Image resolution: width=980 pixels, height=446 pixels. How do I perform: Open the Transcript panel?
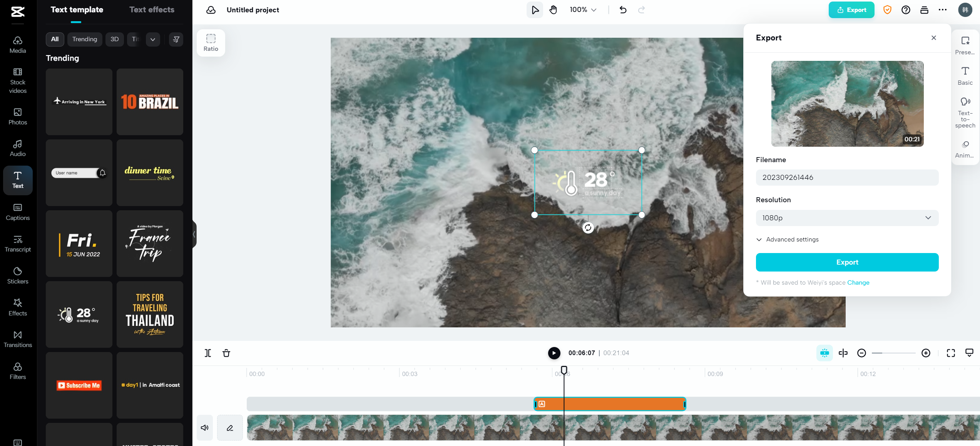point(17,244)
